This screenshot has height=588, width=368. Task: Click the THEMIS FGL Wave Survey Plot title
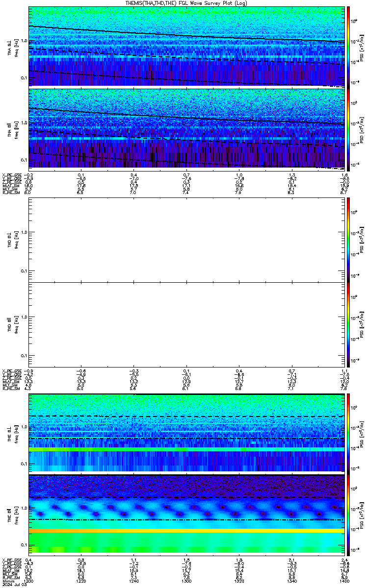point(186,3)
